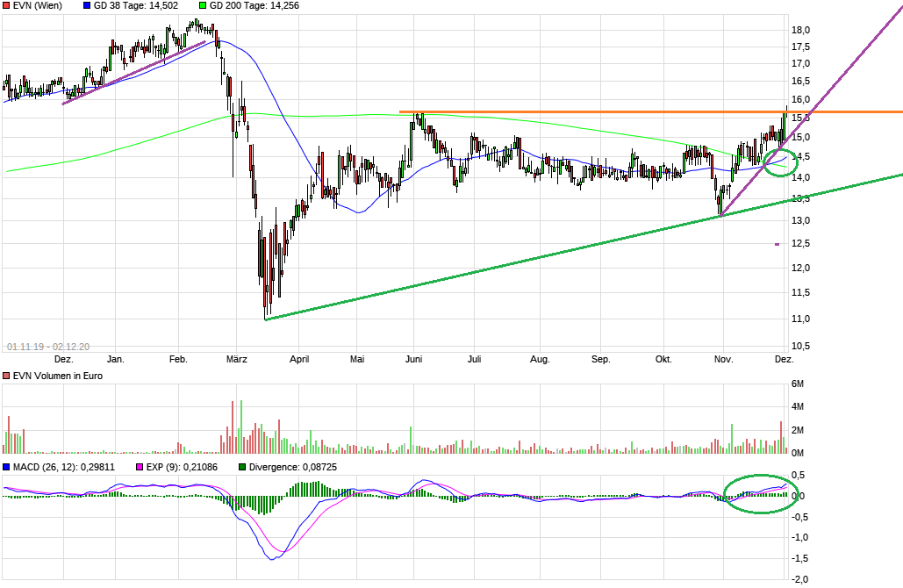
Task: Click the 'Mai' axis label
Action: (357, 359)
